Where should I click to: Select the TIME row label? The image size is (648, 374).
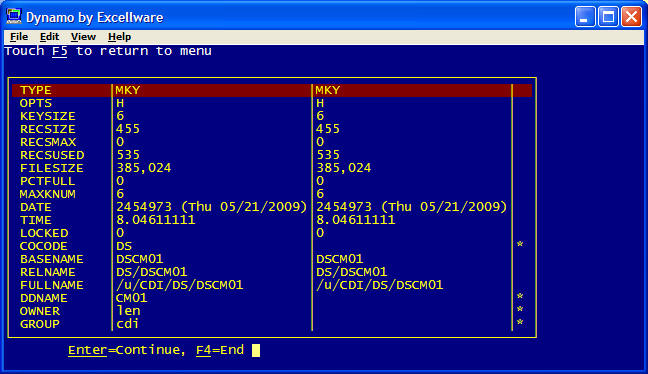pos(36,220)
